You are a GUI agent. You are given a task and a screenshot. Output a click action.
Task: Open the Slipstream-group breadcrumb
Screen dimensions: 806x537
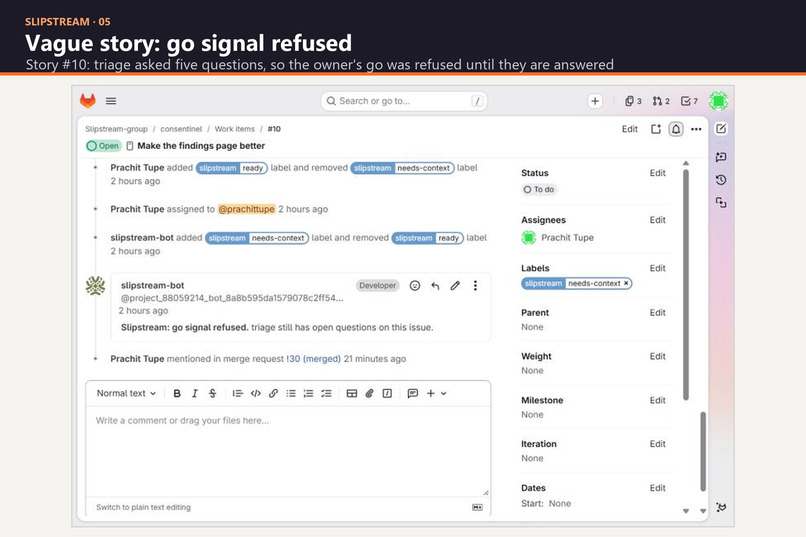coord(117,129)
